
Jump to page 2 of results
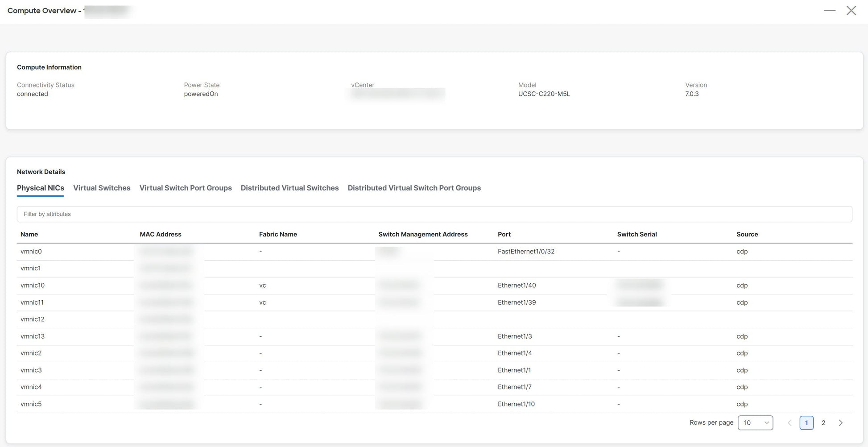(x=823, y=423)
